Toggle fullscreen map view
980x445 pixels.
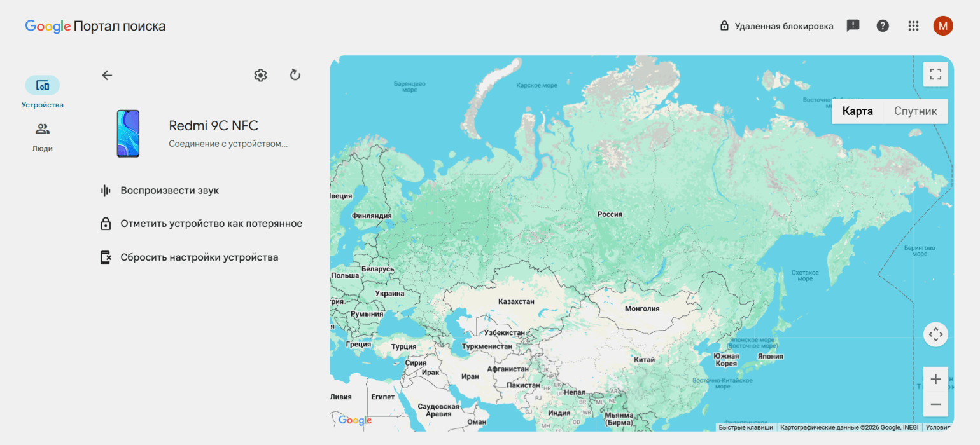tap(935, 74)
